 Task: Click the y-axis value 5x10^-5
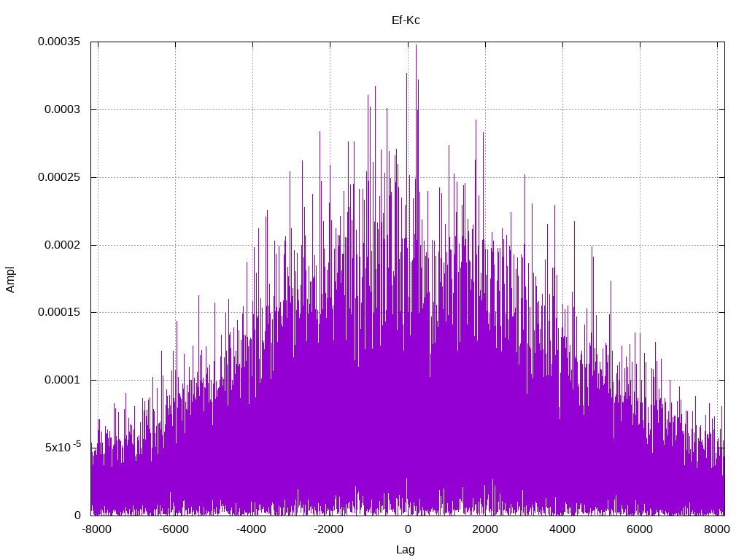point(63,447)
